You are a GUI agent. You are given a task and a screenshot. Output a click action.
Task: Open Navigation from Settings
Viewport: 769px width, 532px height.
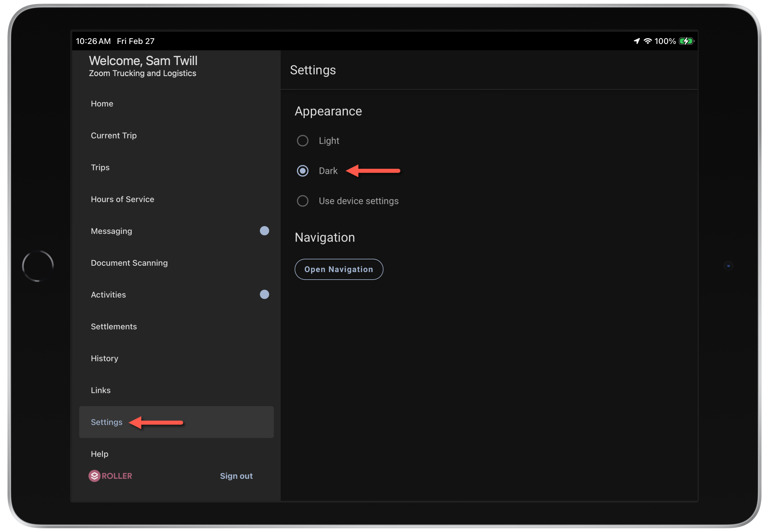coord(339,269)
